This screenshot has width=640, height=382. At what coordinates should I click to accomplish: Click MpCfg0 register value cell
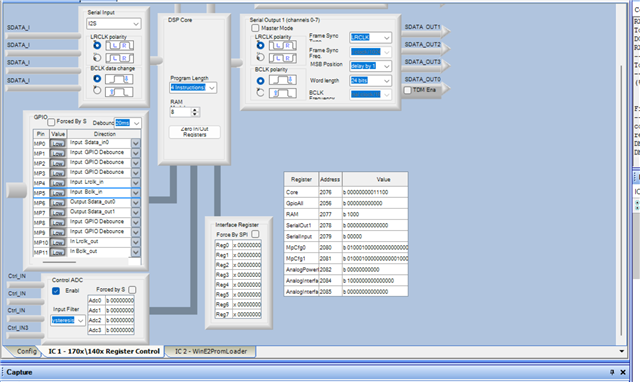click(x=375, y=247)
